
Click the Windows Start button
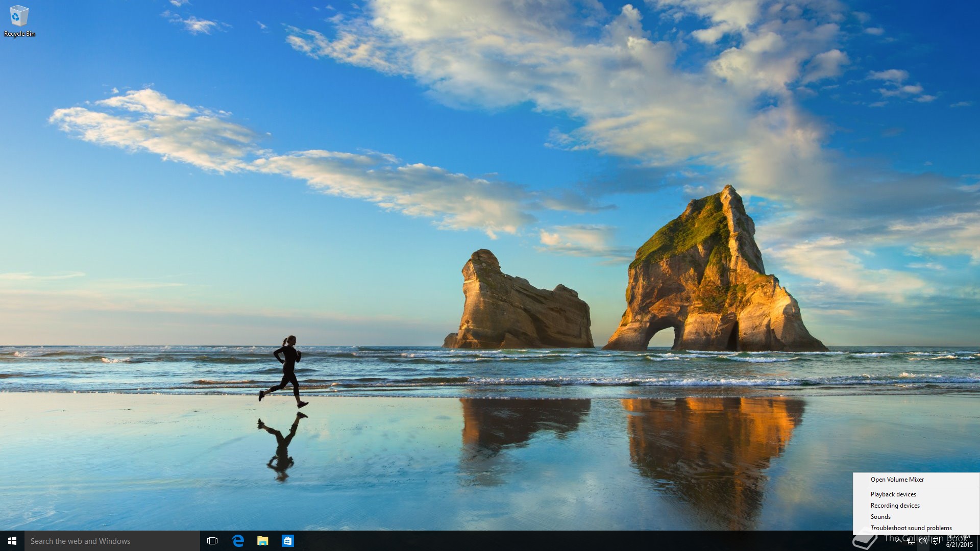pyautogui.click(x=12, y=541)
